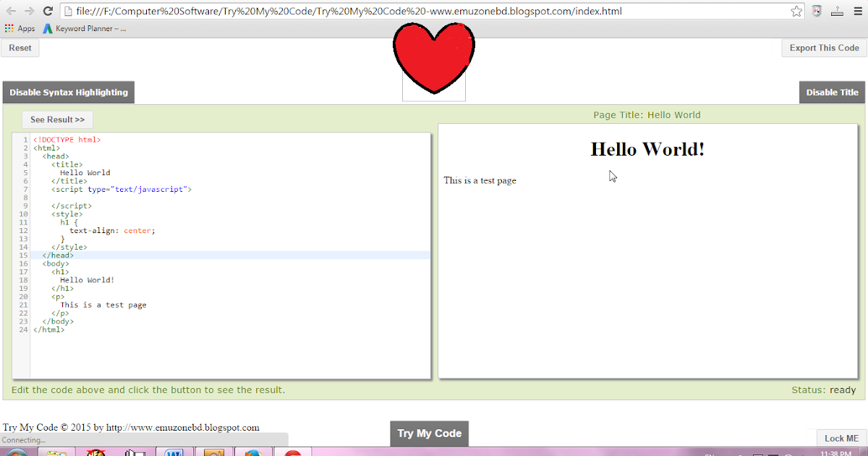Open the Apps grid shortcut
The image size is (868, 456).
click(20, 29)
